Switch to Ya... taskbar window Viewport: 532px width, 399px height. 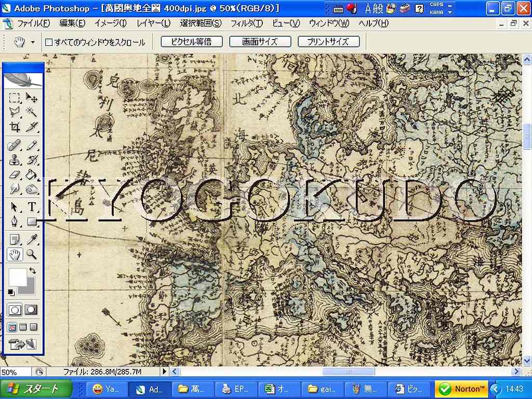click(107, 389)
